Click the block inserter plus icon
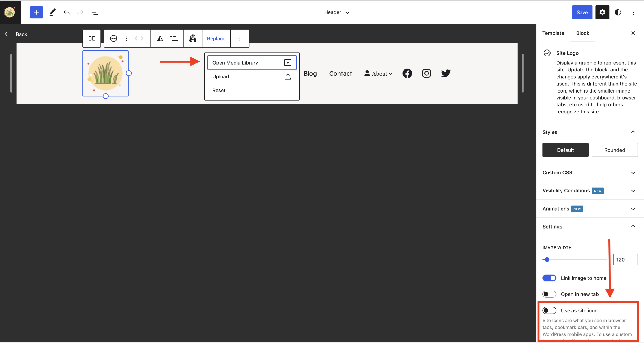Image resolution: width=644 pixels, height=344 pixels. click(x=36, y=12)
